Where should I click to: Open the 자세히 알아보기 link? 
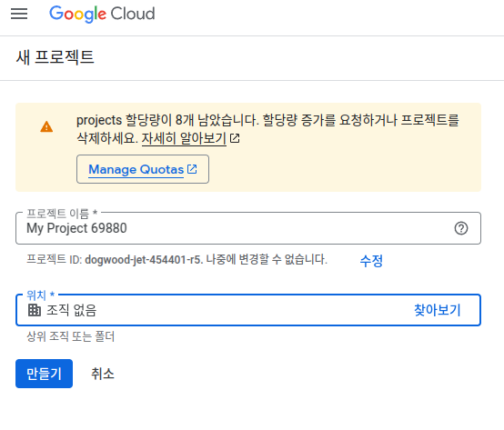pos(184,138)
